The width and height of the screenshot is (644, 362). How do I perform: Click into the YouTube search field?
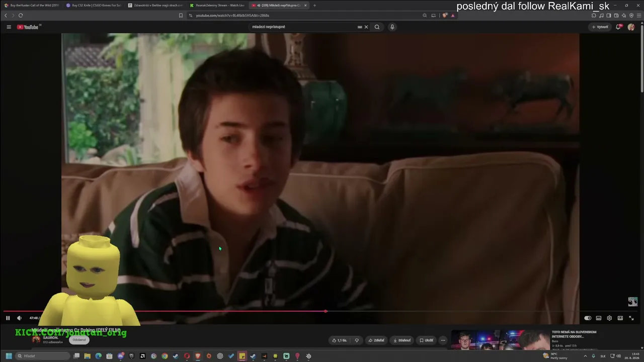pos(302,27)
